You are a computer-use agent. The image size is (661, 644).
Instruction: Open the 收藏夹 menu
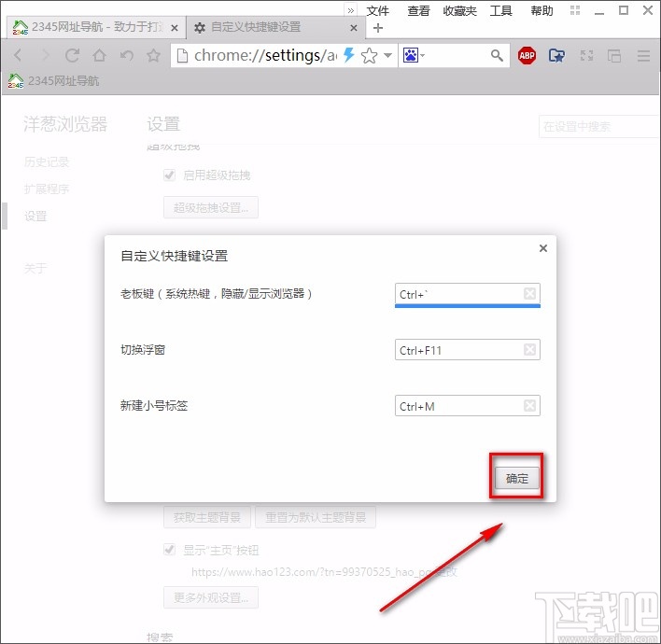point(459,10)
